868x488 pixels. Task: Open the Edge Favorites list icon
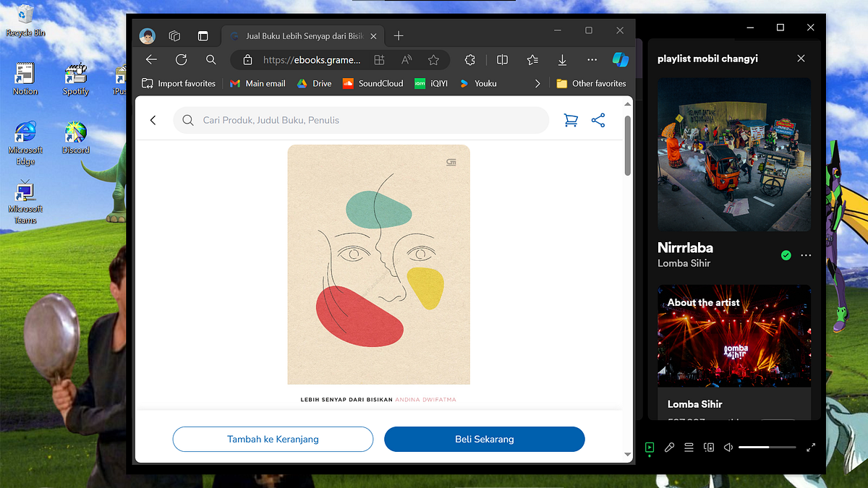point(532,60)
